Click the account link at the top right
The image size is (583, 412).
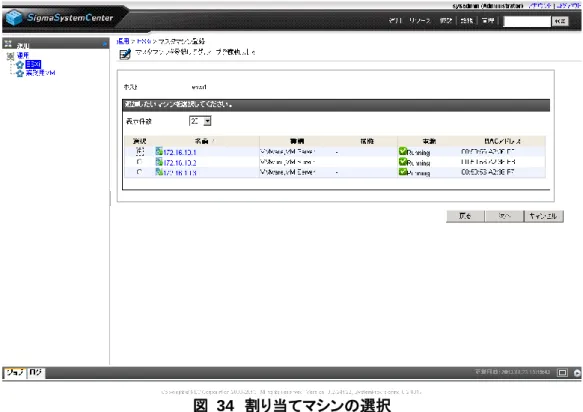click(x=539, y=6)
